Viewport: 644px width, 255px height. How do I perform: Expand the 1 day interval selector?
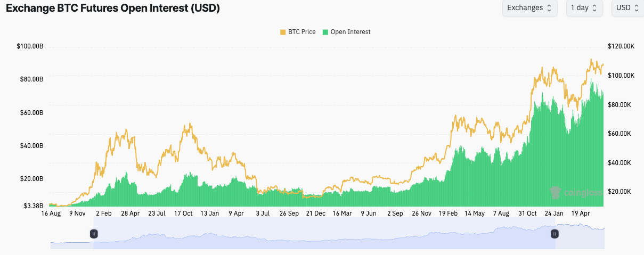point(584,8)
